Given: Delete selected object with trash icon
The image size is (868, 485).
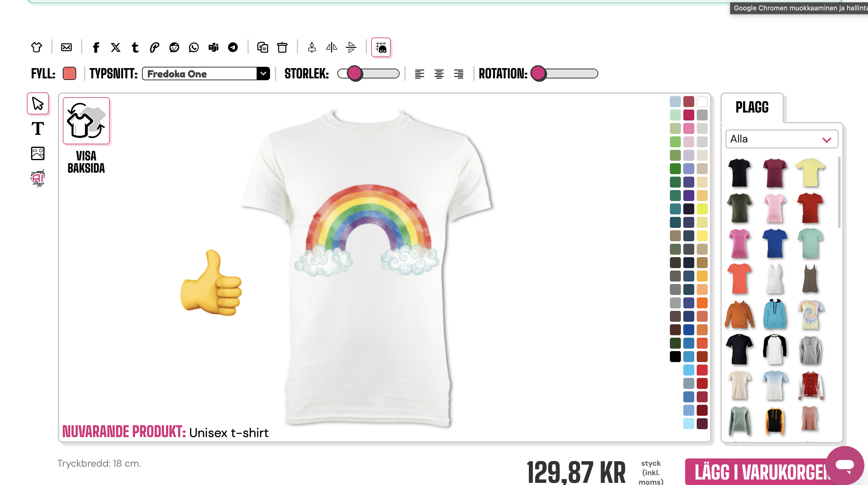Looking at the screenshot, I should pos(282,47).
